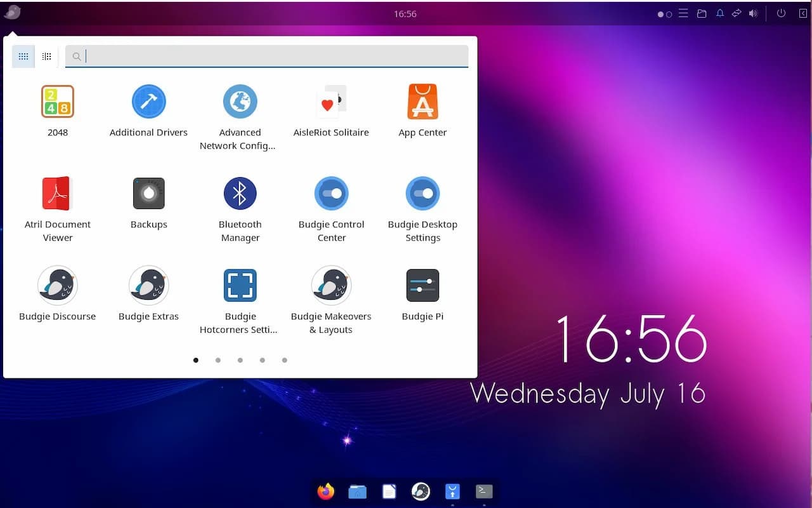Open the volume control in the panel
The image size is (812, 508).
click(753, 13)
